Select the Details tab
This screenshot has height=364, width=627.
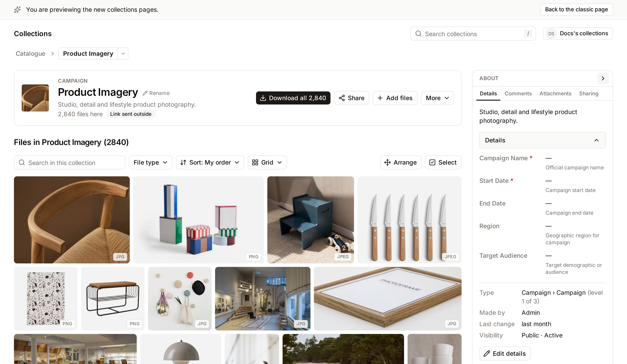[488, 94]
